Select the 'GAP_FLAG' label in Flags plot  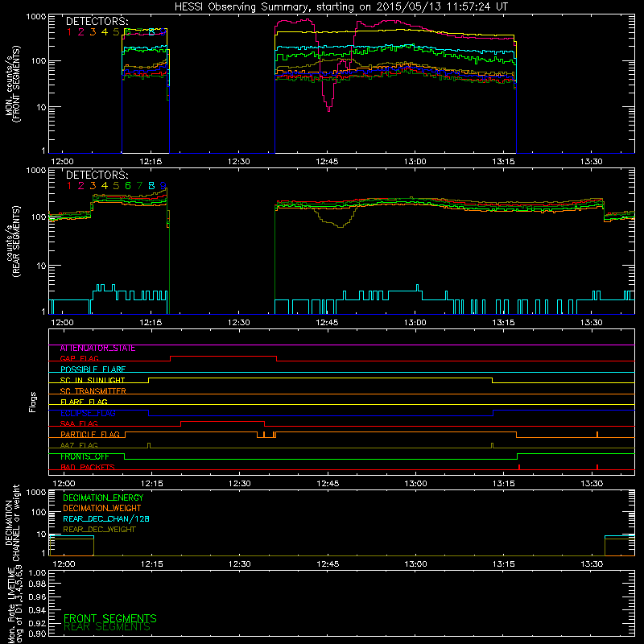point(79,359)
